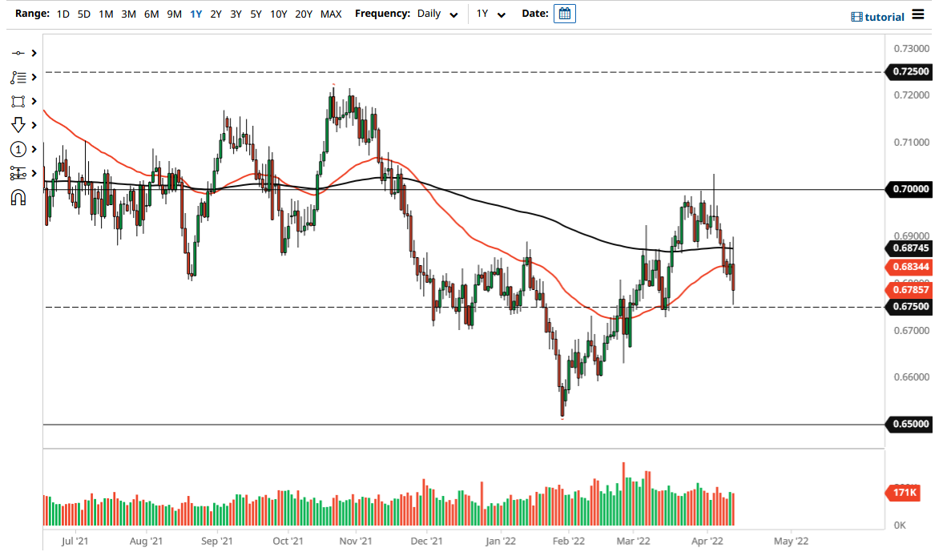
Task: Enable the 1Y range highlight
Action: tap(195, 14)
